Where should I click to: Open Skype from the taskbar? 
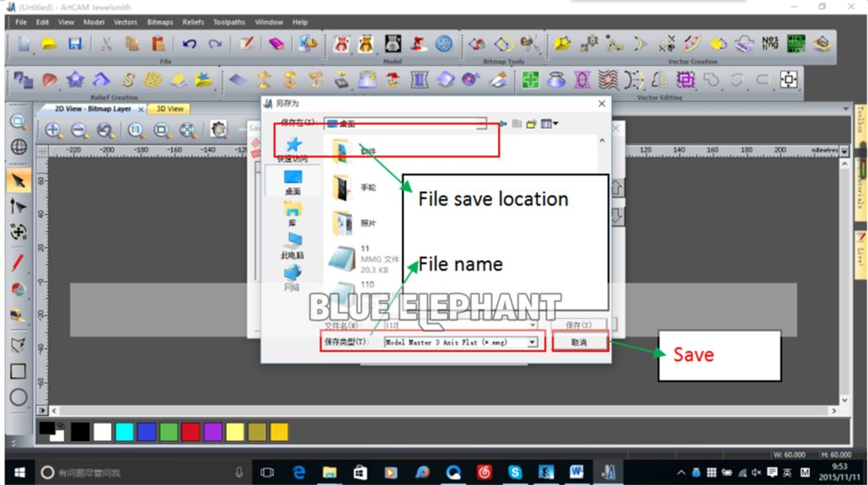click(515, 472)
